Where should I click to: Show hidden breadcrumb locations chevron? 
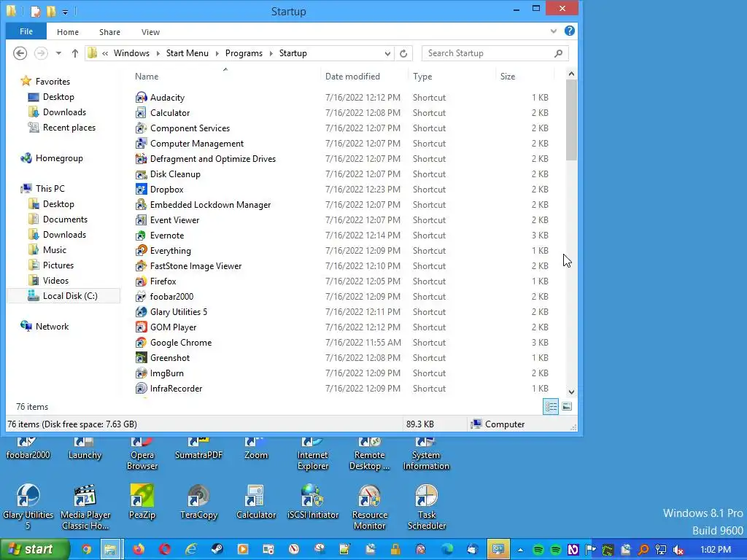pos(105,53)
